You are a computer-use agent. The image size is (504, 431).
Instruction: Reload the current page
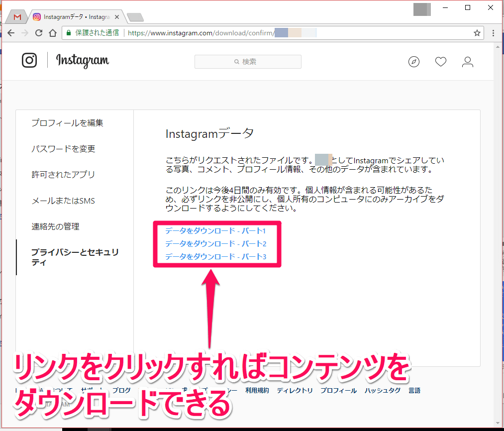click(39, 33)
